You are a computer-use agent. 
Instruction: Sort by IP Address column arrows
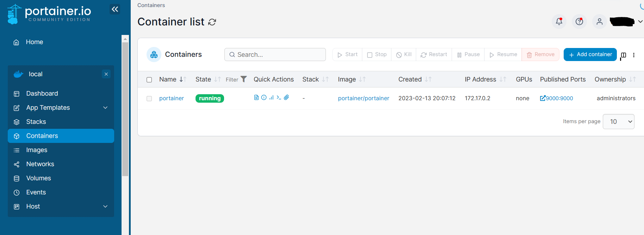pyautogui.click(x=503, y=79)
